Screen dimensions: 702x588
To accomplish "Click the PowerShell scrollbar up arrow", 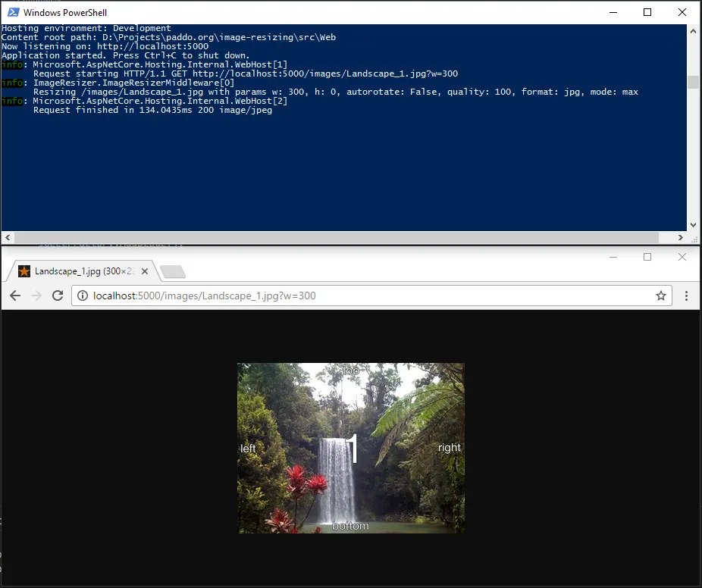I will point(694,30).
